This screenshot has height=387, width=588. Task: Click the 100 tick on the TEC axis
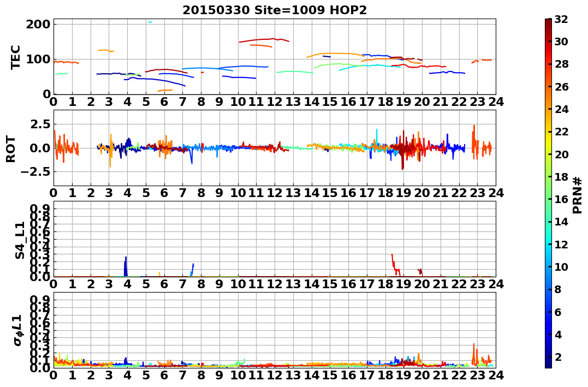click(x=39, y=59)
